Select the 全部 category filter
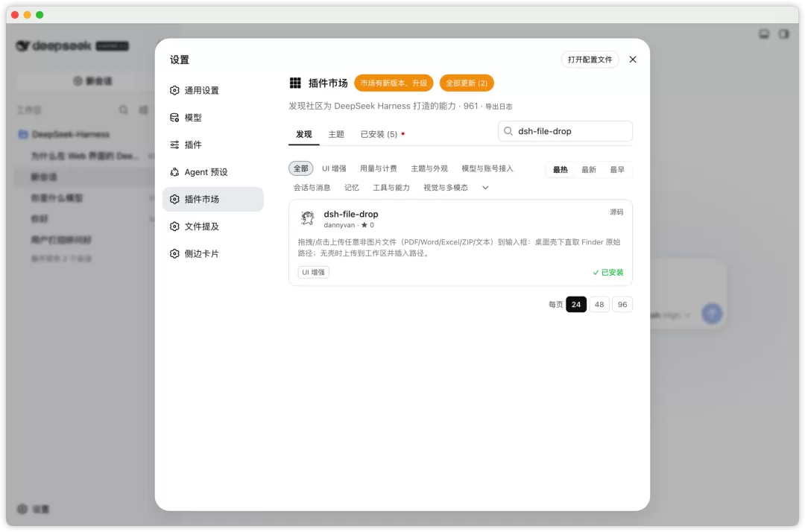This screenshot has width=805, height=532. coord(301,168)
